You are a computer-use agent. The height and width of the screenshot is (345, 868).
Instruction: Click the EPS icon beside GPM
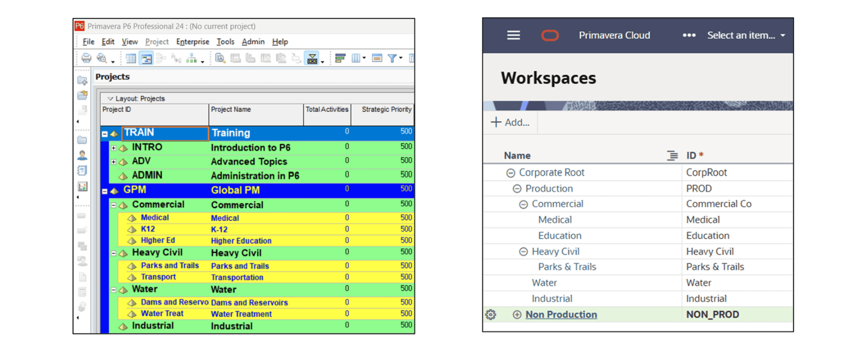pyautogui.click(x=114, y=191)
